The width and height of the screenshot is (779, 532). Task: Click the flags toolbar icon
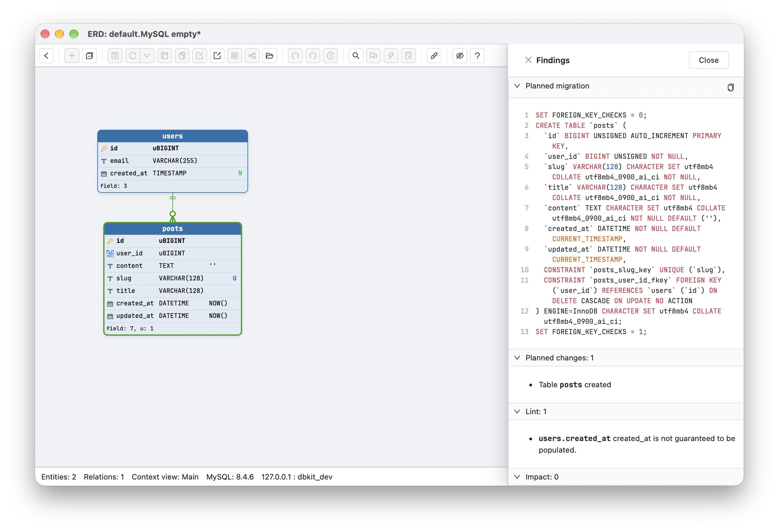[374, 56]
